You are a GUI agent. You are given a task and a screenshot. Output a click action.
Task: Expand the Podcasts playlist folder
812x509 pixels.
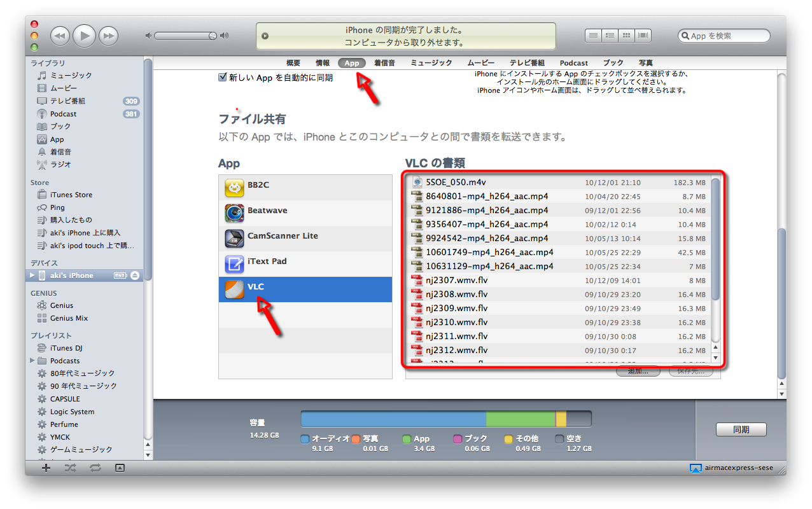pyautogui.click(x=32, y=361)
